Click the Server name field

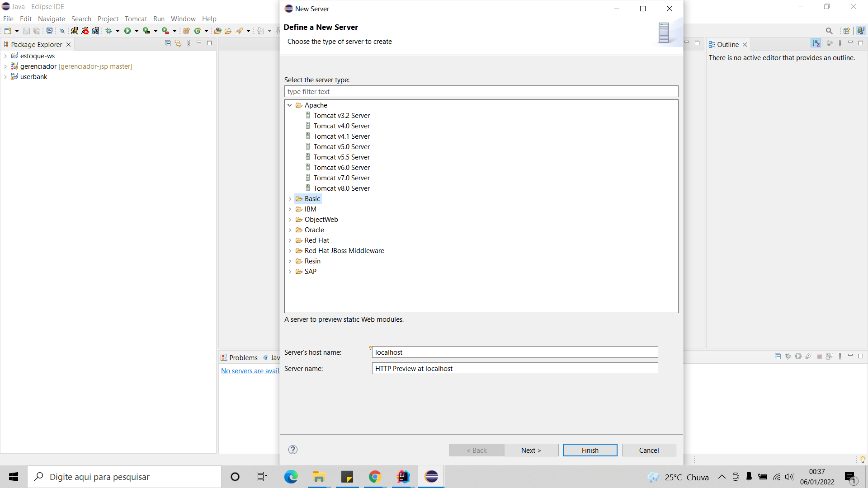pyautogui.click(x=515, y=368)
